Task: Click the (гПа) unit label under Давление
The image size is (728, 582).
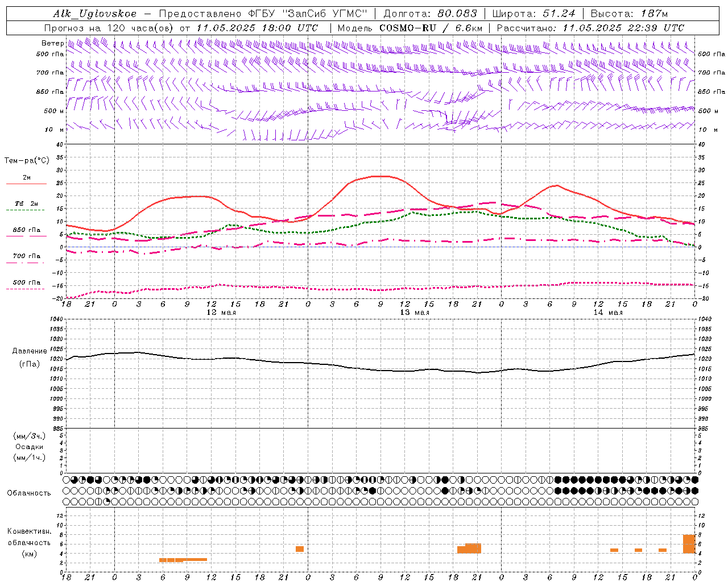Action: (x=30, y=364)
